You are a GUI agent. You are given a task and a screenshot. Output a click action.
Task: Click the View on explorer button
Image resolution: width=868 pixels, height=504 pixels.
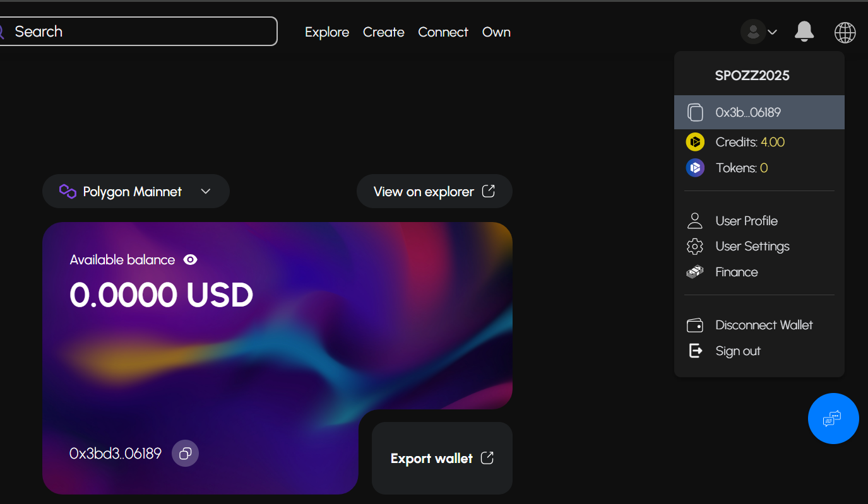(x=434, y=191)
